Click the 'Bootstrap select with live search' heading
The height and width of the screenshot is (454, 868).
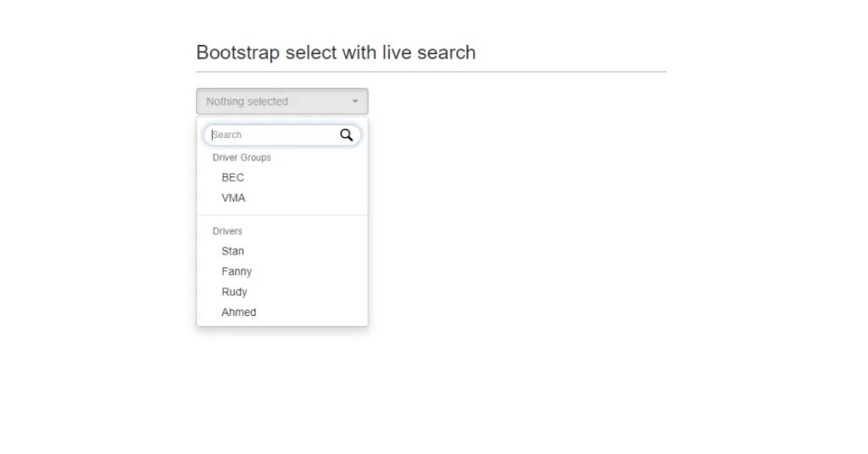(x=336, y=53)
